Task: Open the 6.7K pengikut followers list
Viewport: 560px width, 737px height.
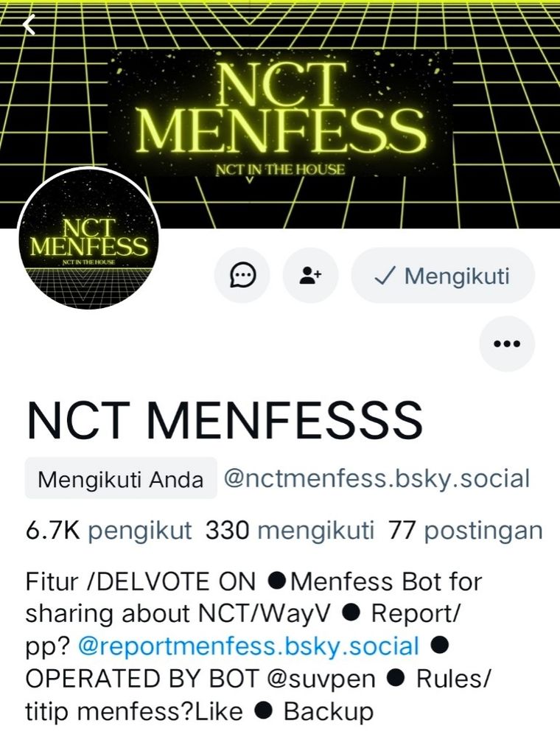Action: [x=109, y=531]
